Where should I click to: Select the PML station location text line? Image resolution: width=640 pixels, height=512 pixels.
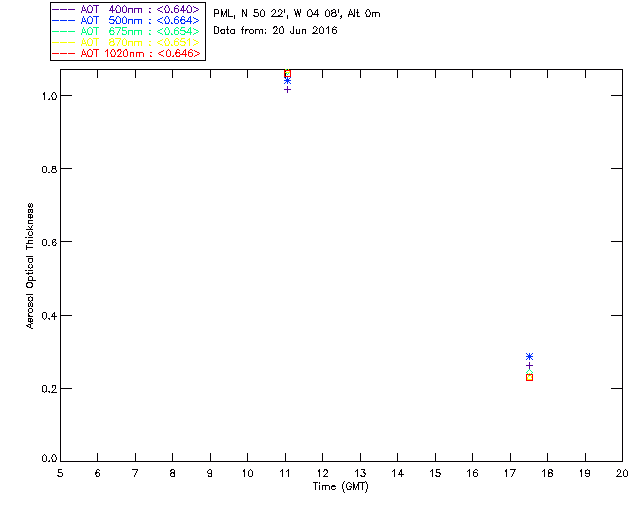(x=297, y=14)
